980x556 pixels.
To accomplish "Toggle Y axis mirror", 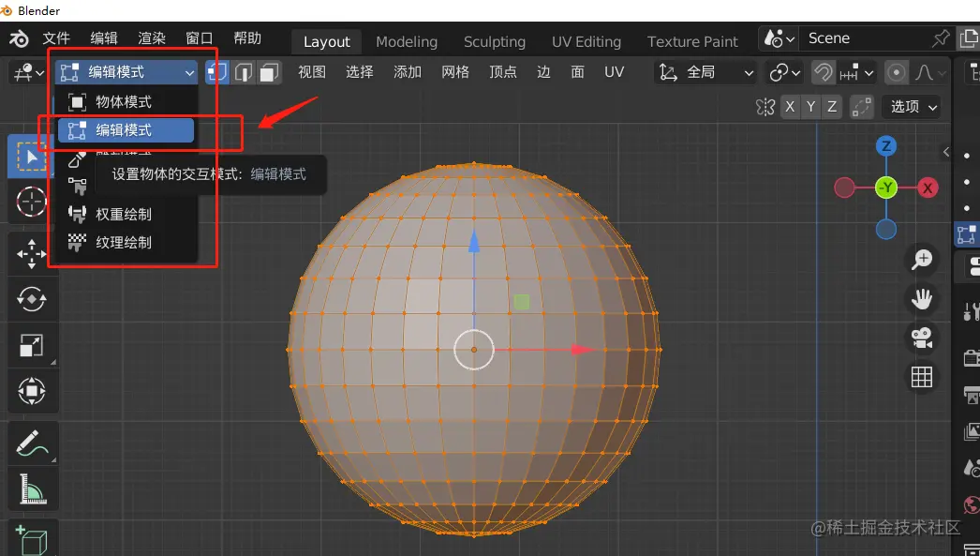I will coord(810,107).
